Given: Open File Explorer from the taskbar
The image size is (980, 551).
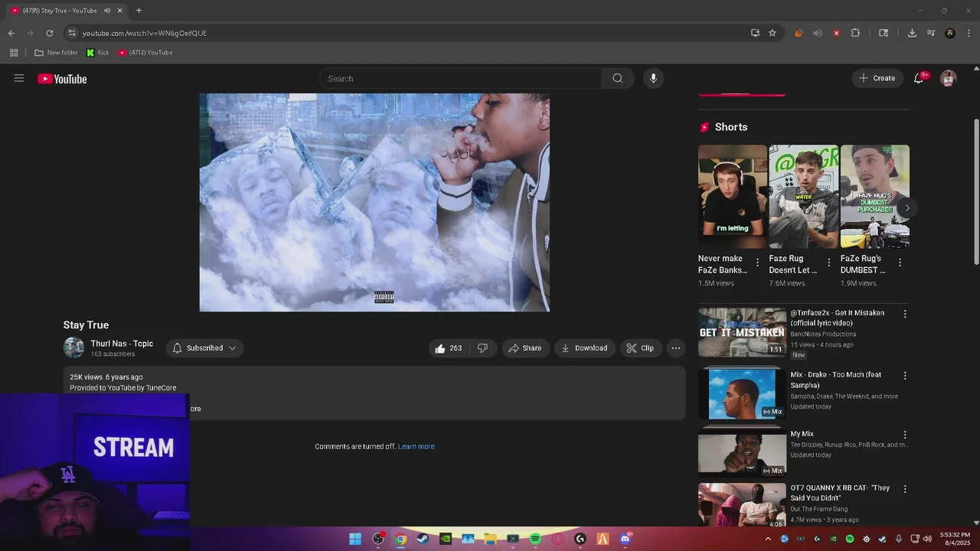Looking at the screenshot, I should tap(490, 539).
